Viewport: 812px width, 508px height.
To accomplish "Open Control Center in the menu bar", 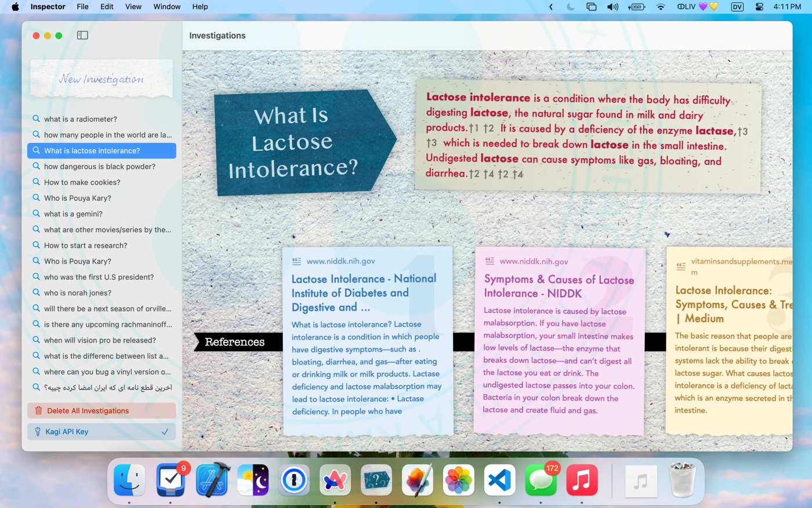I will 759,7.
